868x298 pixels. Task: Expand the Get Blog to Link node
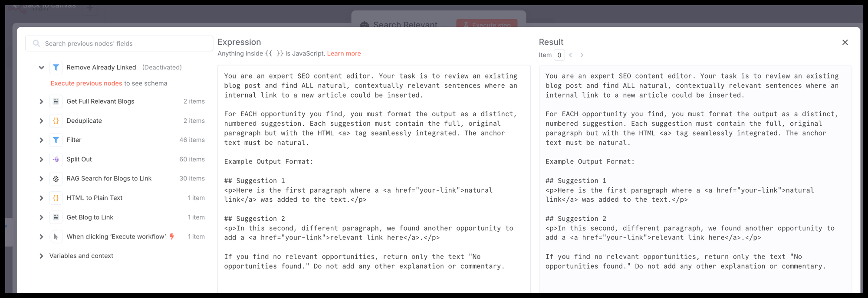coord(41,218)
